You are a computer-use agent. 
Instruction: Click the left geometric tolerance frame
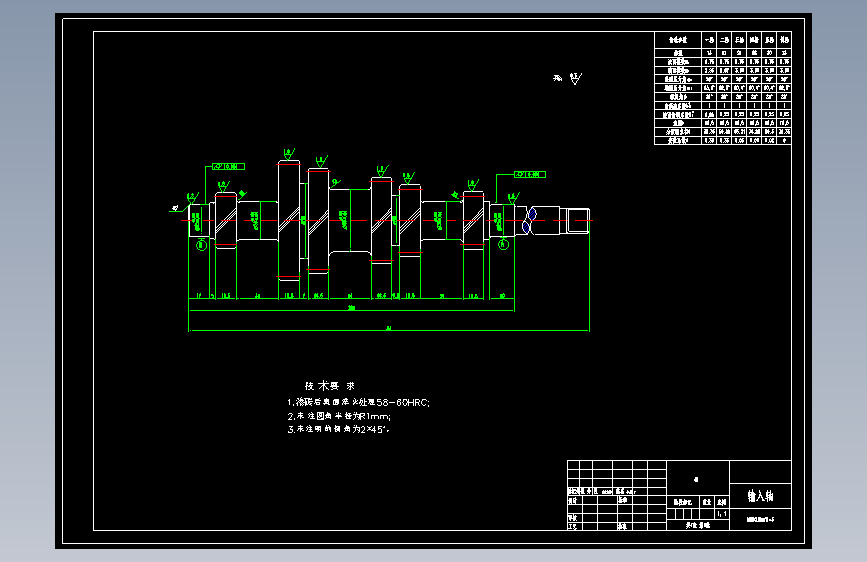(x=228, y=166)
